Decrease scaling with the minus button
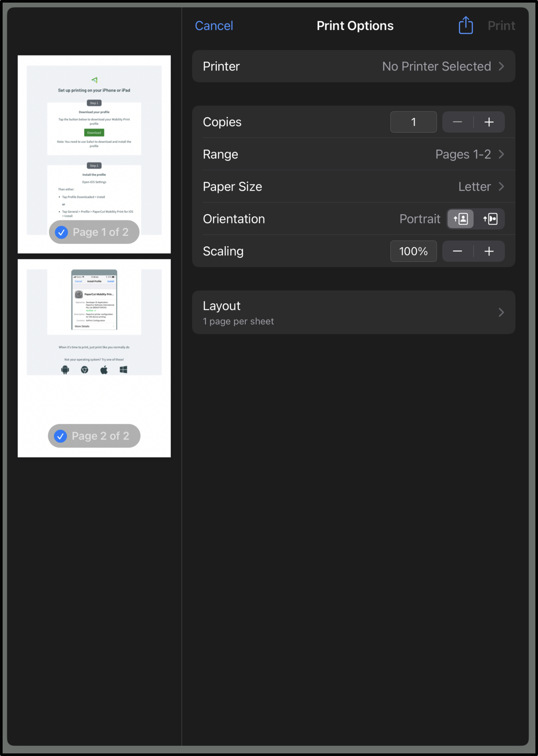 pyautogui.click(x=458, y=251)
